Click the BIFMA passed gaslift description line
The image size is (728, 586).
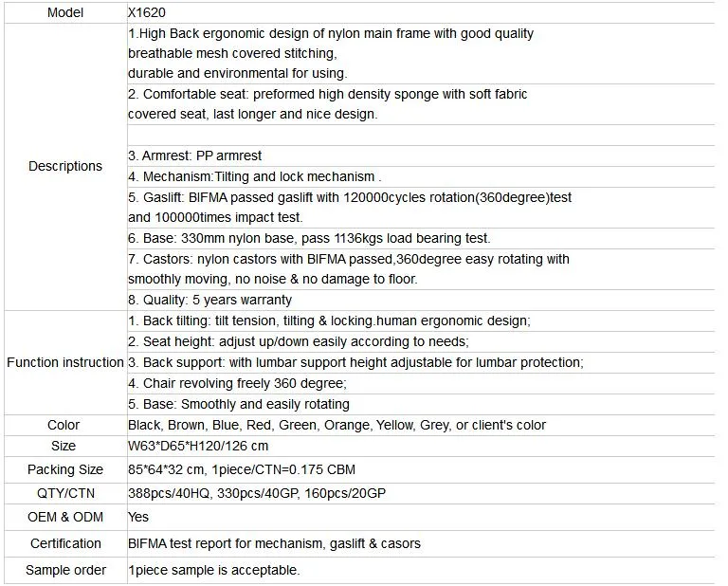click(x=350, y=197)
